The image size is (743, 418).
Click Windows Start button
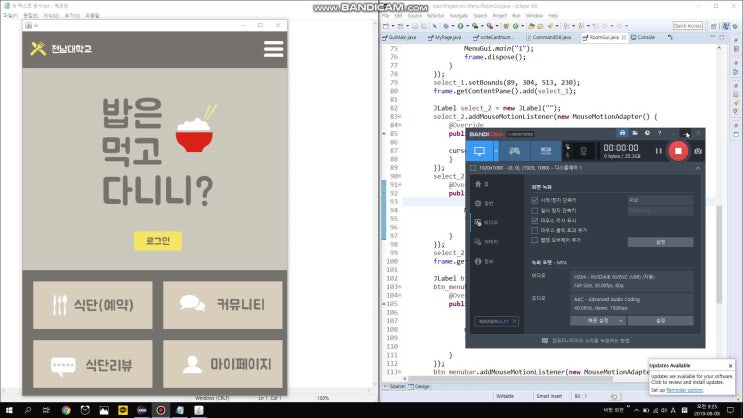pyautogui.click(x=9, y=410)
